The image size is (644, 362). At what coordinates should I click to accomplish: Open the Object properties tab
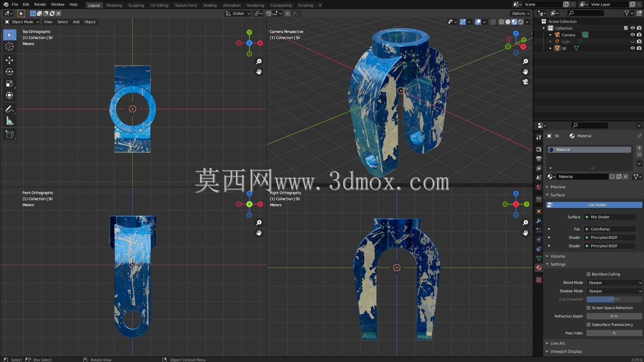539,211
